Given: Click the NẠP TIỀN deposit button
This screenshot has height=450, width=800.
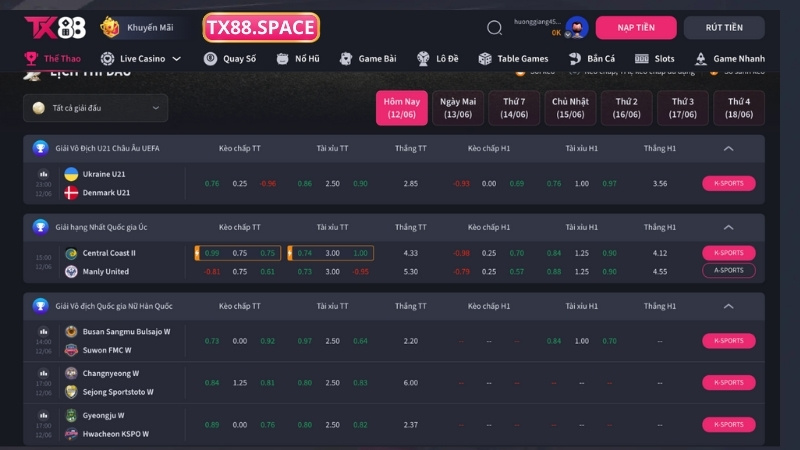Looking at the screenshot, I should (x=636, y=28).
